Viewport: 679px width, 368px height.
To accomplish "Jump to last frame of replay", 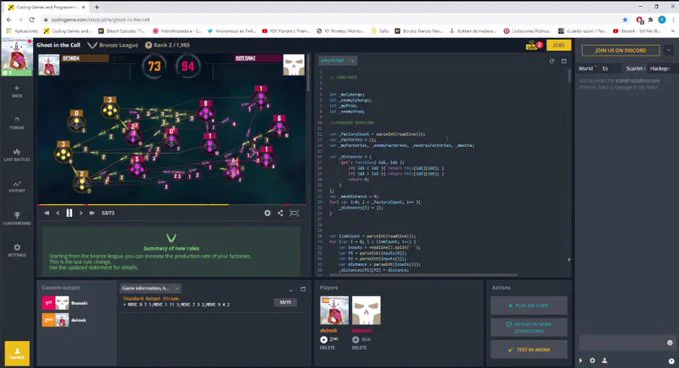I will tap(92, 213).
